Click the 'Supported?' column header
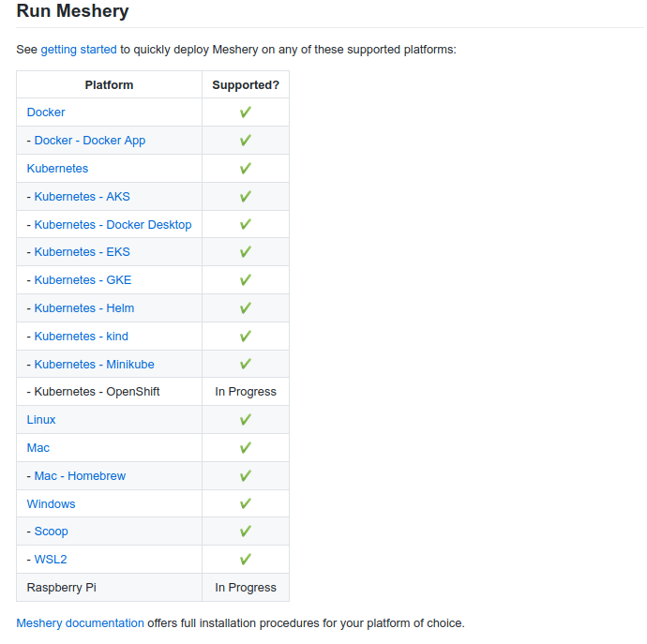The width and height of the screenshot is (647, 644). coord(246,85)
